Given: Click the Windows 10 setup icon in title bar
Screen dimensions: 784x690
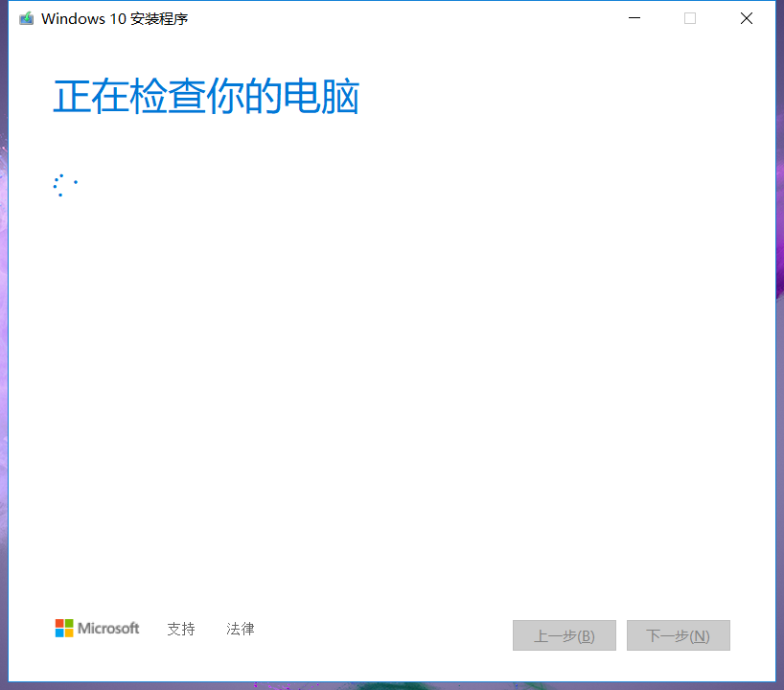Looking at the screenshot, I should [x=26, y=18].
